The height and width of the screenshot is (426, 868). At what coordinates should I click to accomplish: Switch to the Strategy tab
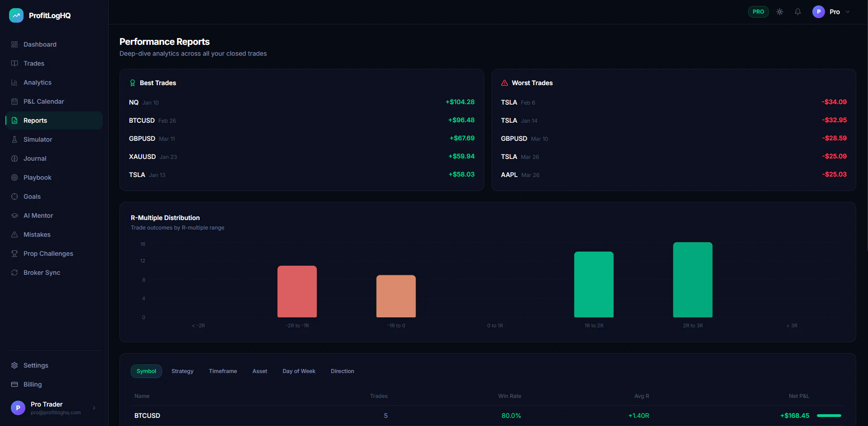(x=182, y=371)
